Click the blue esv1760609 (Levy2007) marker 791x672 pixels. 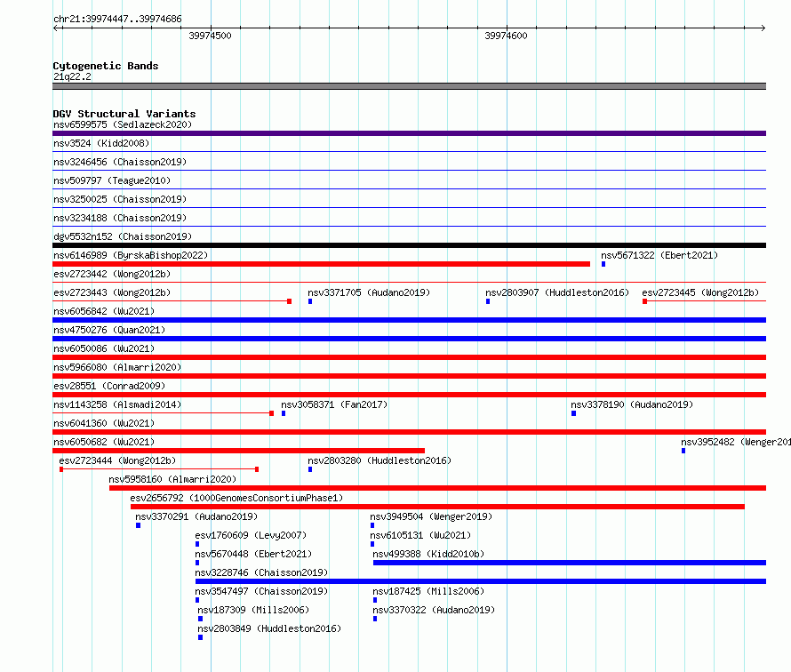[197, 544]
